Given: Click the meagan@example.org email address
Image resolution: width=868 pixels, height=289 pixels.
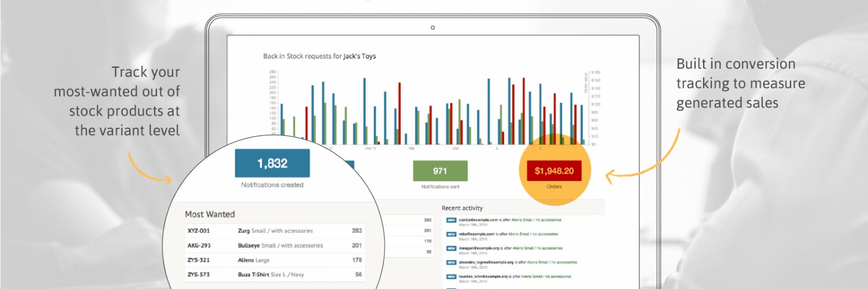Looking at the screenshot, I should pos(479,248).
